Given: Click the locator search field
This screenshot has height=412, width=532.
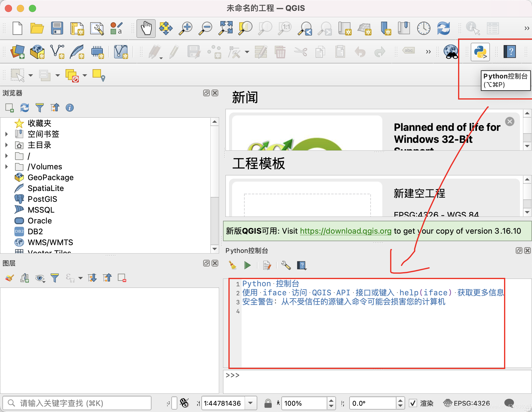Looking at the screenshot, I should (x=77, y=403).
